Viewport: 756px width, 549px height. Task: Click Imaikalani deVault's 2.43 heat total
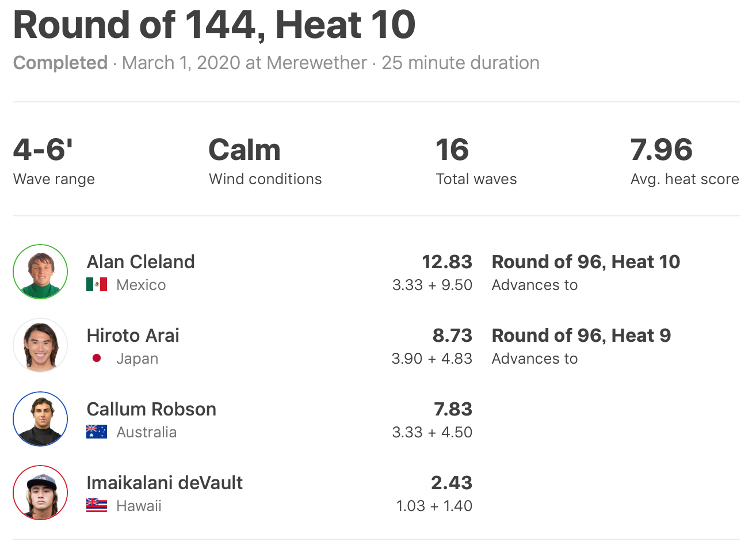(452, 483)
